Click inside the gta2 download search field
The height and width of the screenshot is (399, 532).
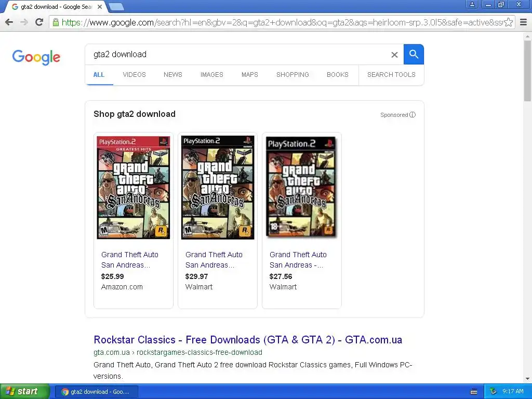pyautogui.click(x=237, y=54)
